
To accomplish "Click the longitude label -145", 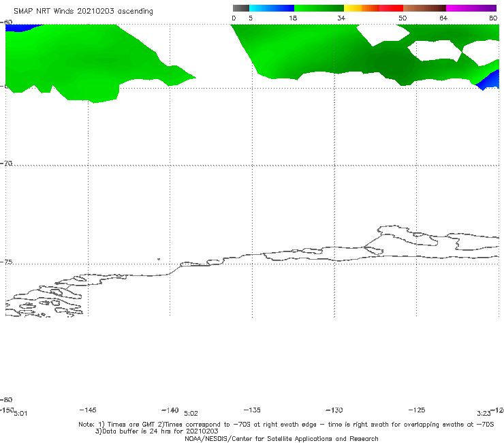I will coord(88,410).
